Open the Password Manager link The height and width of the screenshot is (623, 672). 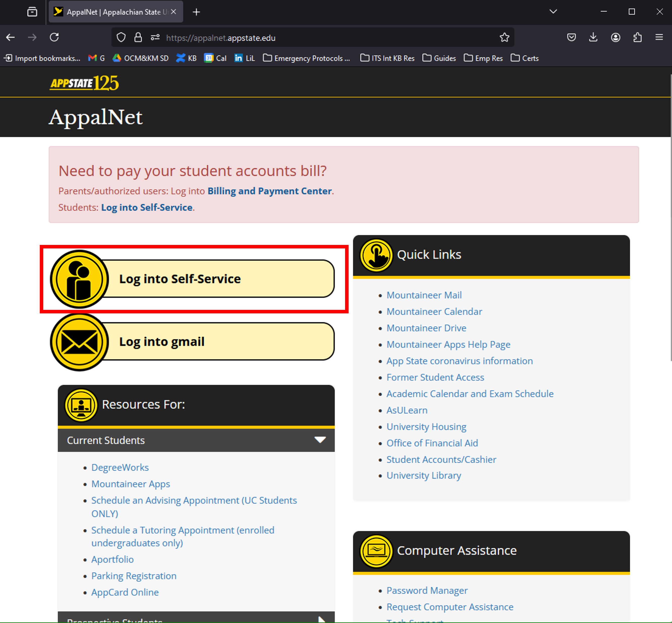click(x=427, y=591)
